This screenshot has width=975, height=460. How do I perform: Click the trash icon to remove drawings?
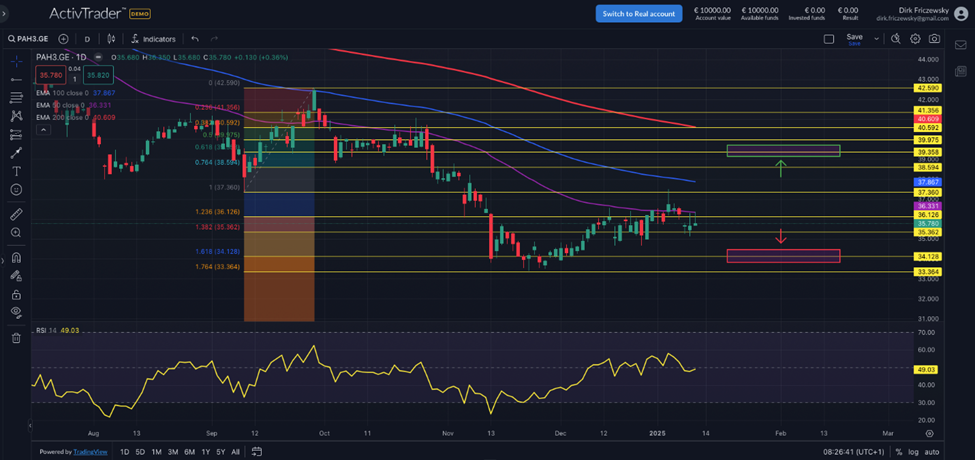(16, 338)
